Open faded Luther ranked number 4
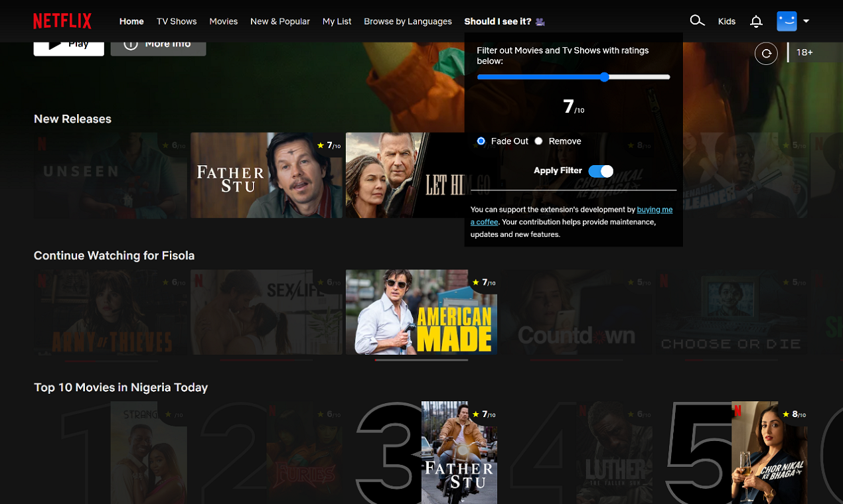Image resolution: width=843 pixels, height=504 pixels. pos(615,452)
